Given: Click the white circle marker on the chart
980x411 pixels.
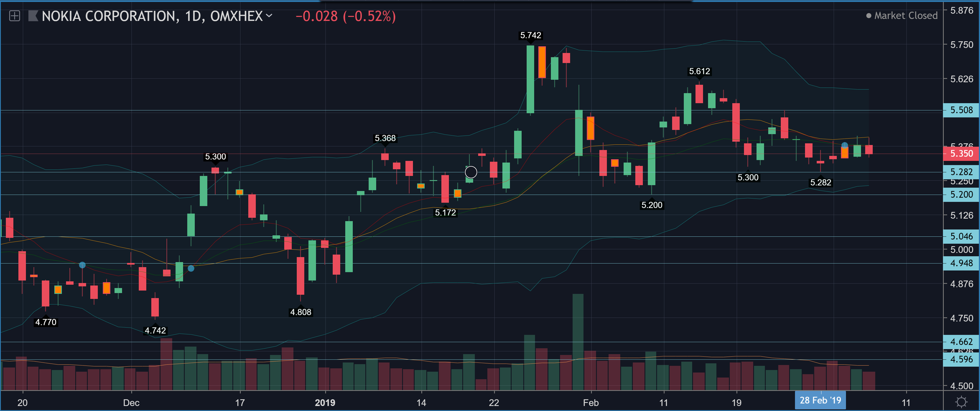Looking at the screenshot, I should tap(471, 172).
